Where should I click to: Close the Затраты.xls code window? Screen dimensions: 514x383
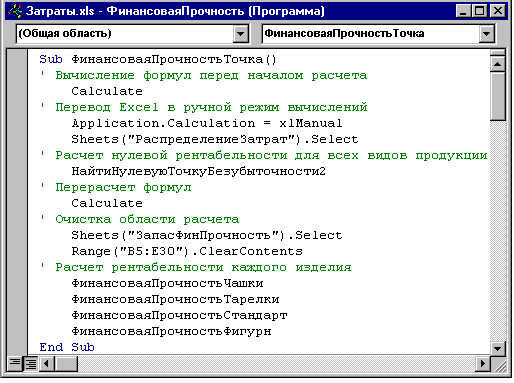[498, 11]
